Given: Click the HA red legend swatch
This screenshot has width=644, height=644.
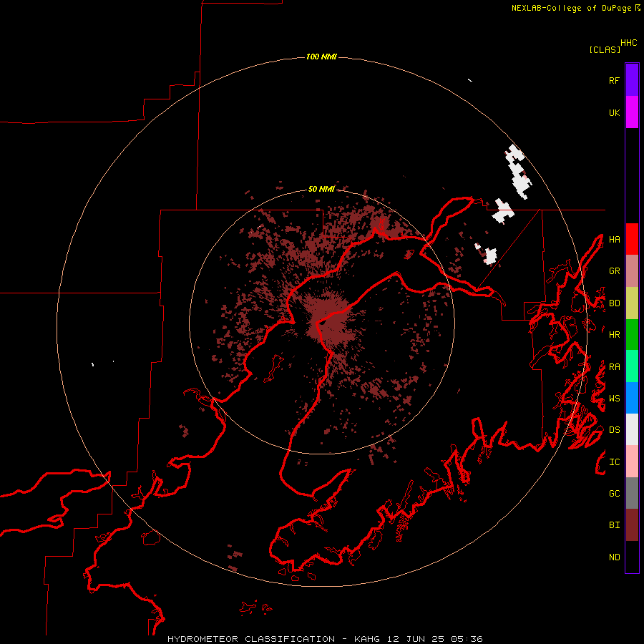Looking at the screenshot, I should point(632,239).
